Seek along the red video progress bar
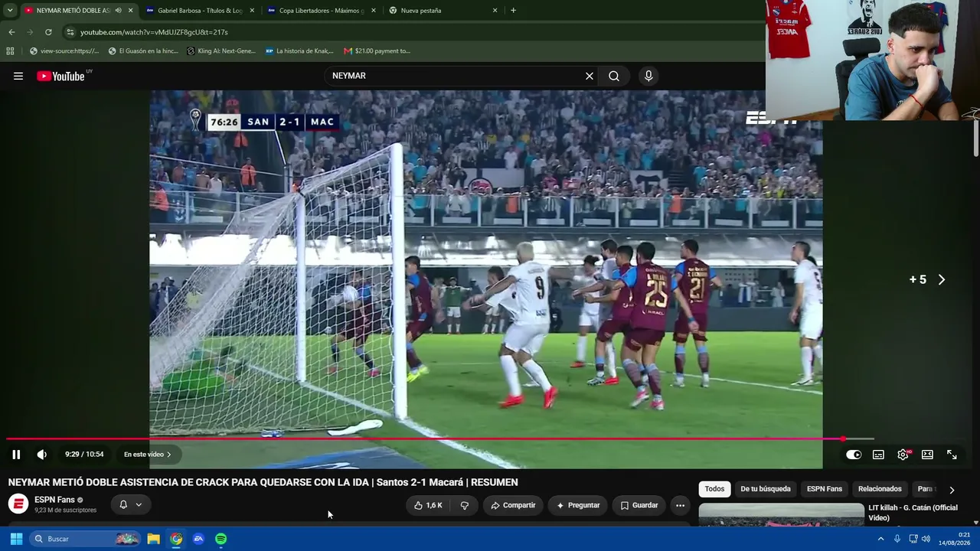980x551 pixels. (x=424, y=439)
